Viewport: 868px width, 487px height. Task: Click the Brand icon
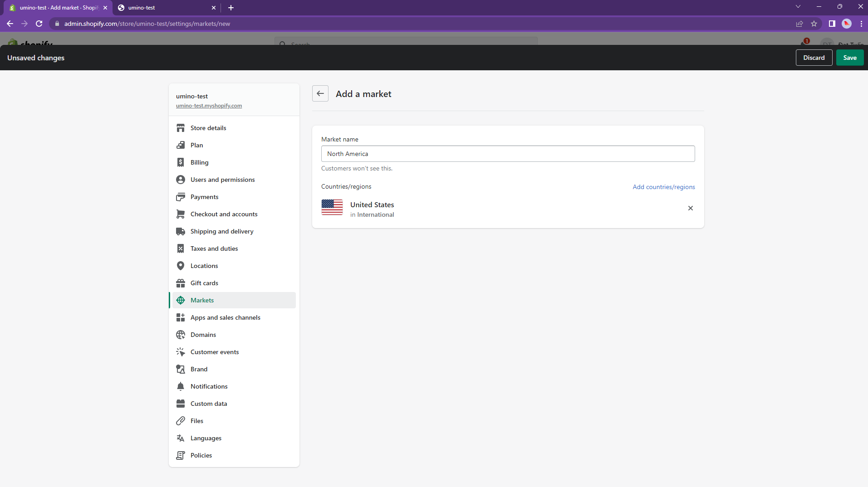tap(181, 369)
